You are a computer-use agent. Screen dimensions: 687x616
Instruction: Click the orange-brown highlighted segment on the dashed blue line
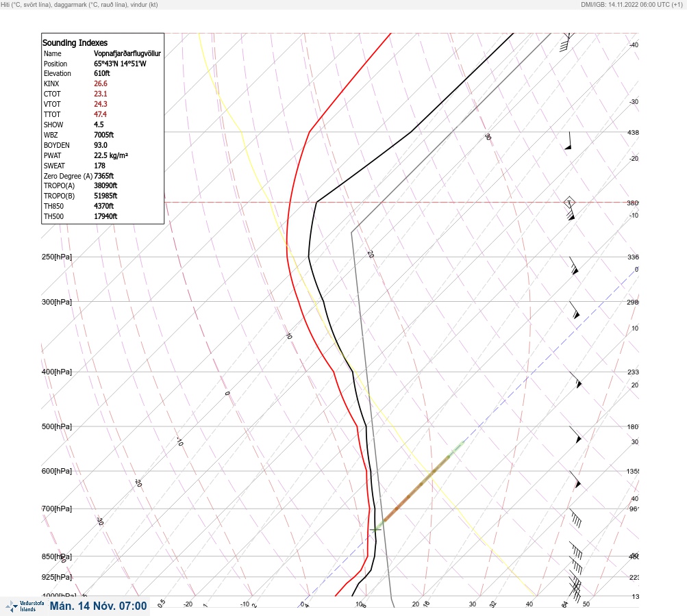(416, 488)
